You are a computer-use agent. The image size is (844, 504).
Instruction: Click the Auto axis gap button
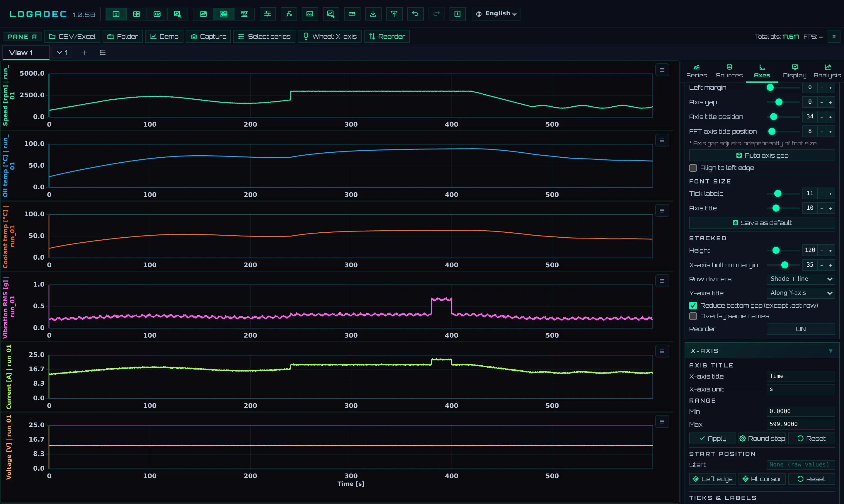point(762,156)
